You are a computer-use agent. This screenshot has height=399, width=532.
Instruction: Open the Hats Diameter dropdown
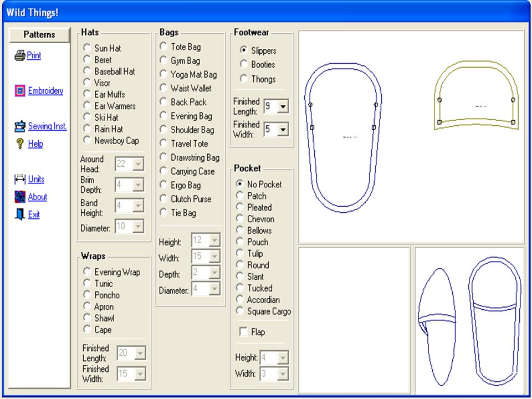(138, 226)
